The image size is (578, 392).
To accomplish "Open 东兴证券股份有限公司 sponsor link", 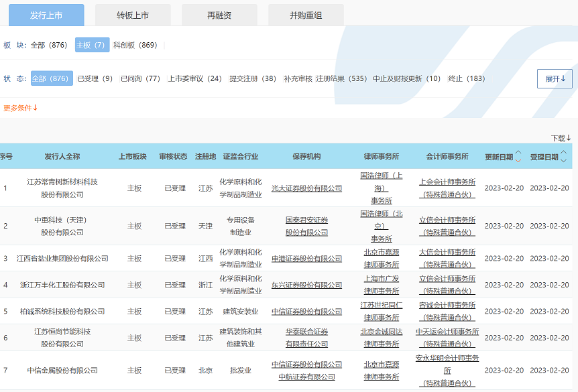I will [306, 285].
